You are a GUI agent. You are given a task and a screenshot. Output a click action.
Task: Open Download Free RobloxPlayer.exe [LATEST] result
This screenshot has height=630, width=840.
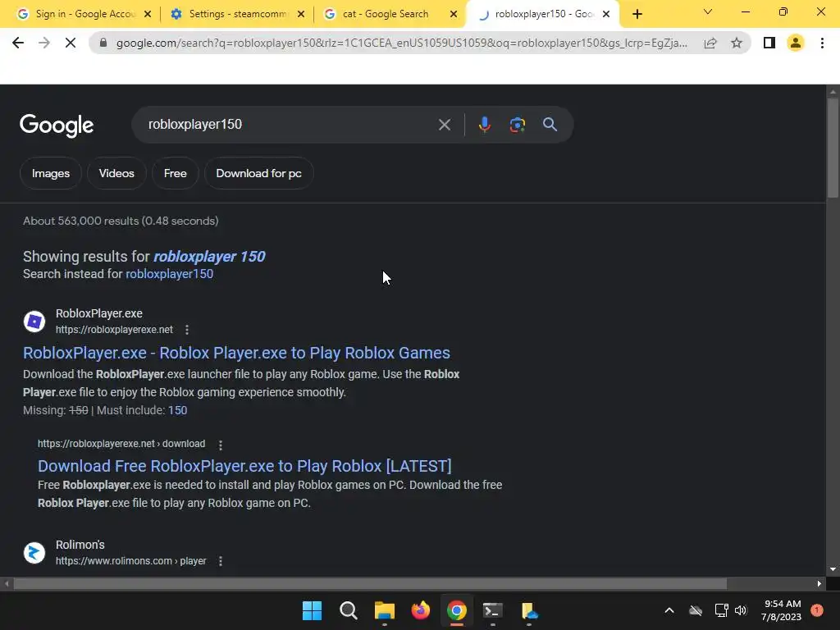244,466
